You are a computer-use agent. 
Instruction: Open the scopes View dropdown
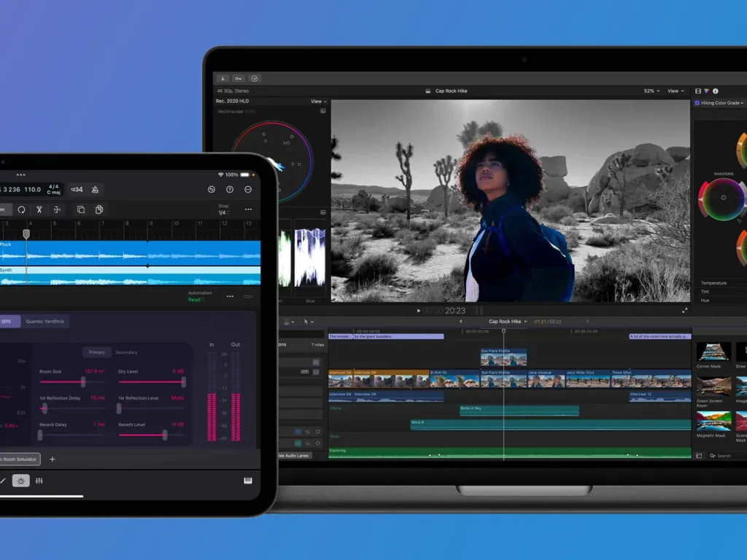click(319, 101)
